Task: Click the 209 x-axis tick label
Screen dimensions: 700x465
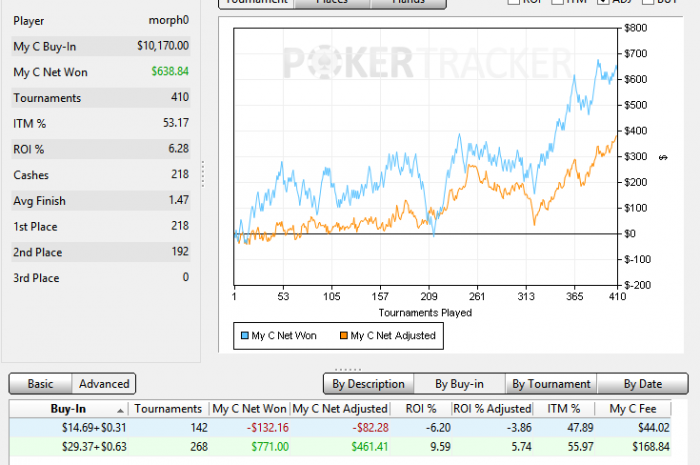Action: 429,296
